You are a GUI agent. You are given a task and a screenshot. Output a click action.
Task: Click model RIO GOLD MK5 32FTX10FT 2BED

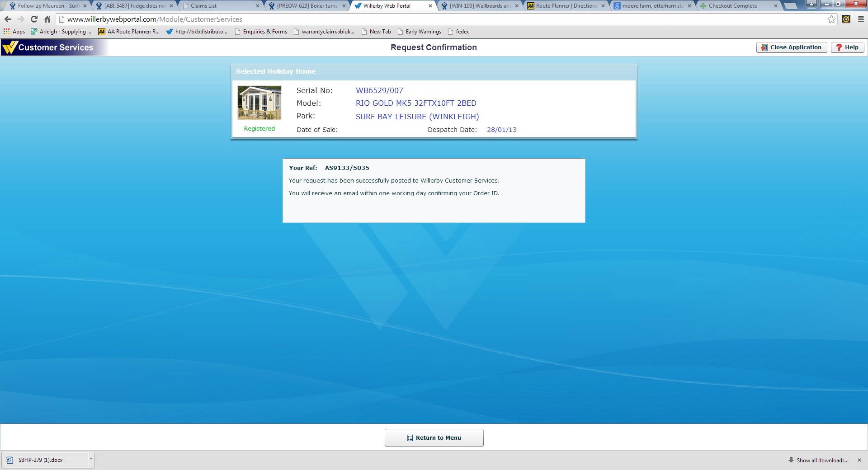(x=416, y=103)
